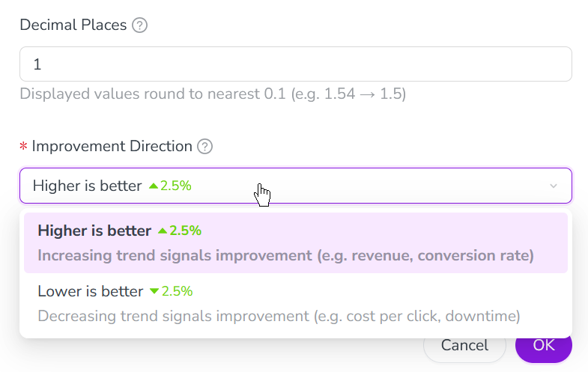Focus the Decimal Places input field

(x=295, y=64)
